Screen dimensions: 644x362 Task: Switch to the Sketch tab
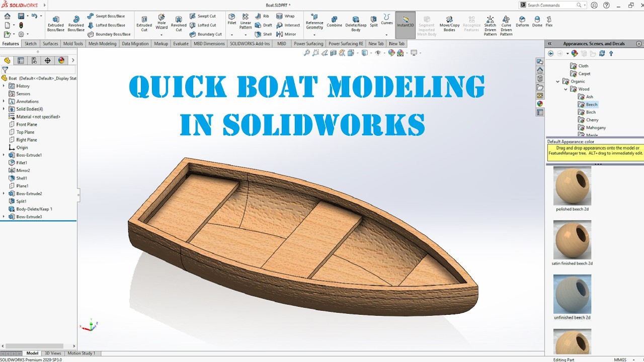coord(31,44)
